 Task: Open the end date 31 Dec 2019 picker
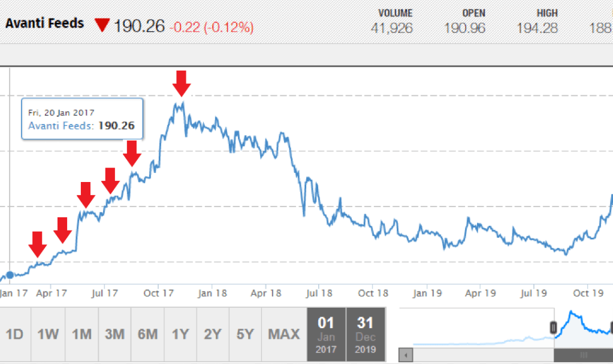click(366, 334)
